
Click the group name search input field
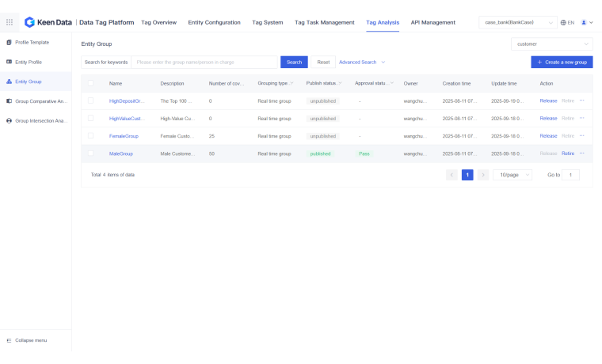pyautogui.click(x=204, y=62)
